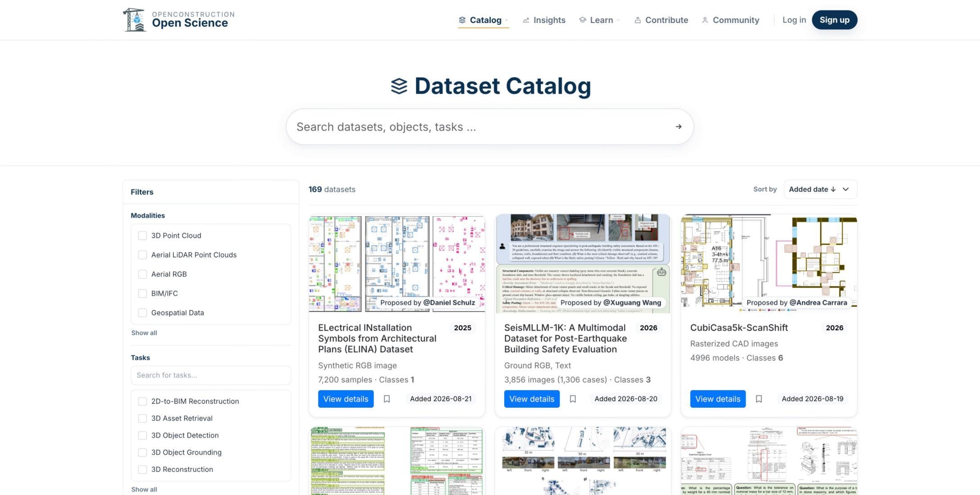Show all modalities filter options
This screenshot has height=495, width=980.
[x=144, y=333]
